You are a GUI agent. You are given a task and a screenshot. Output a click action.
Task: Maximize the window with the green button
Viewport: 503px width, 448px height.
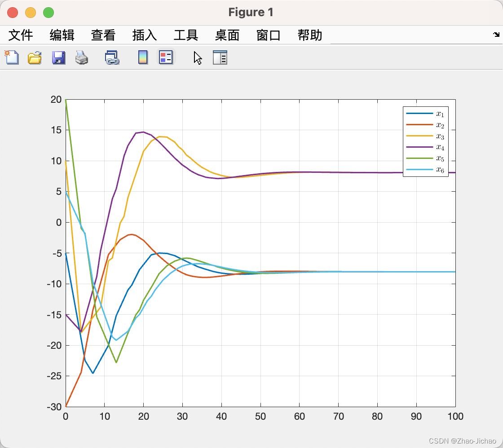[49, 13]
